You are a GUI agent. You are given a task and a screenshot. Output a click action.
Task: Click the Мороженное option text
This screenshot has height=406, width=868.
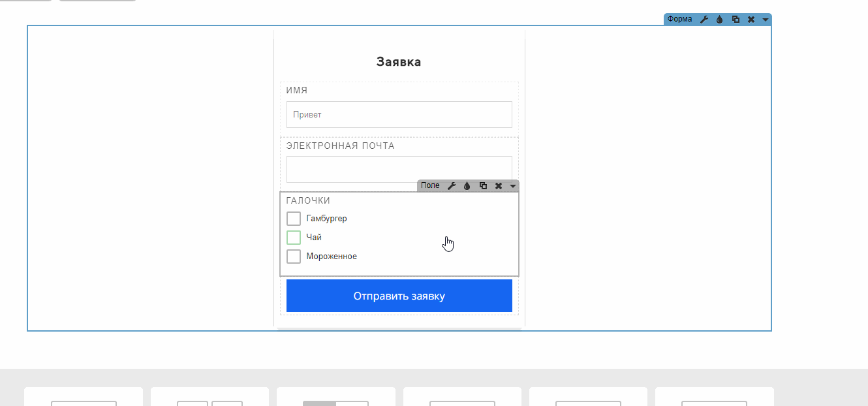(x=332, y=257)
